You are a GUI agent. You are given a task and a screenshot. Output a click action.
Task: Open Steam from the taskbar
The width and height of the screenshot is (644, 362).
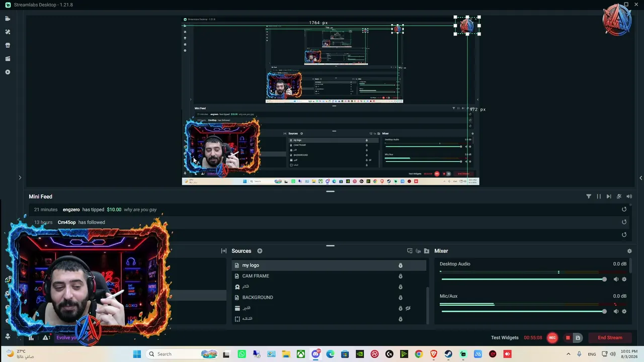click(x=448, y=354)
